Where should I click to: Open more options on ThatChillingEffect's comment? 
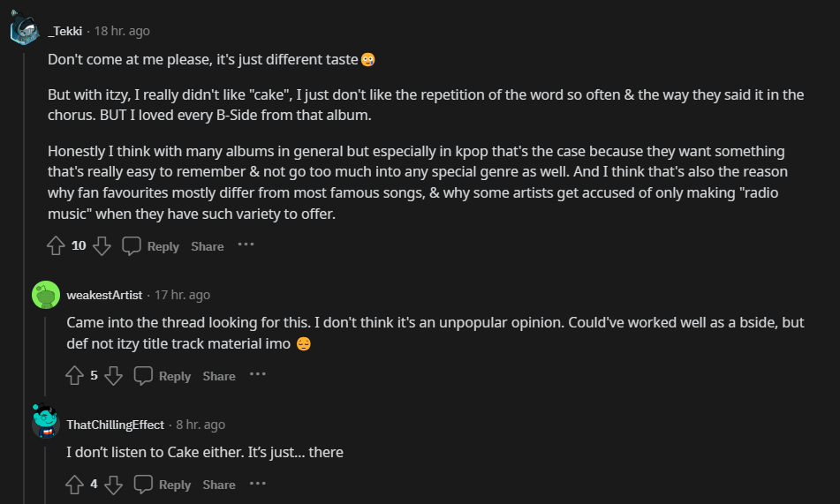pyautogui.click(x=257, y=484)
